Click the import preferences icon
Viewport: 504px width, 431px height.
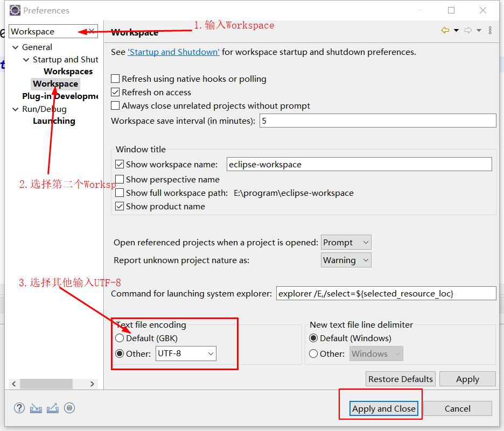(x=36, y=408)
